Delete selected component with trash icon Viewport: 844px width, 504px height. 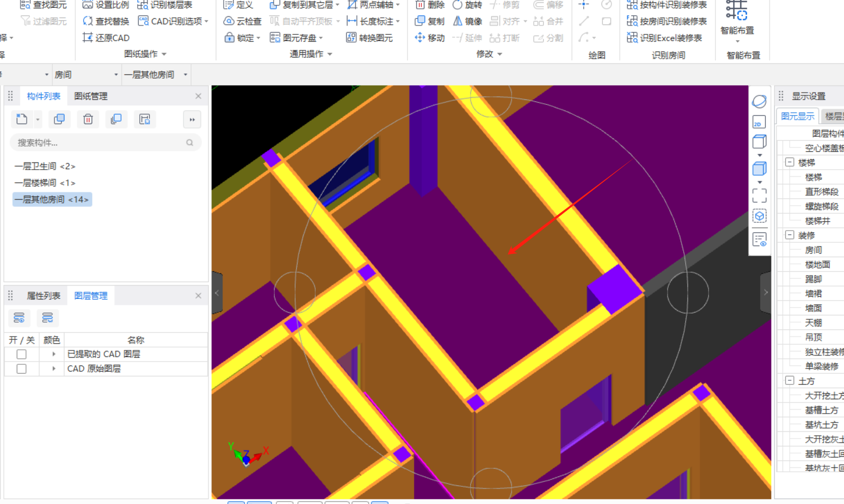[x=88, y=119]
